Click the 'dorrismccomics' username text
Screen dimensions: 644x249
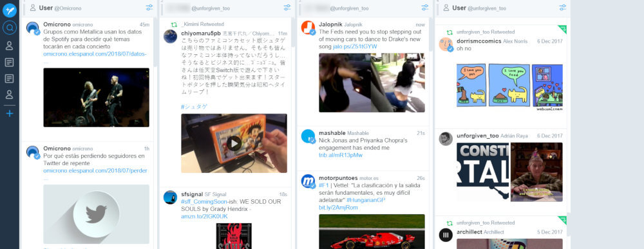coord(479,41)
